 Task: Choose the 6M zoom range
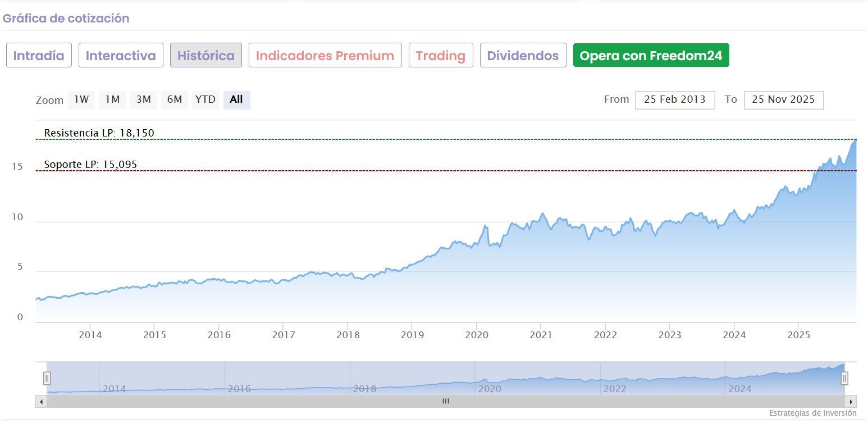click(x=174, y=99)
